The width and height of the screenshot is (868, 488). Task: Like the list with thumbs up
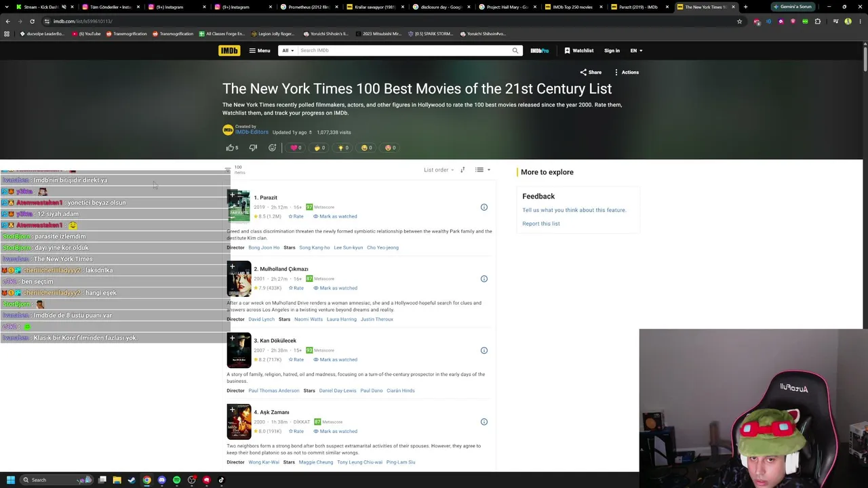(232, 148)
